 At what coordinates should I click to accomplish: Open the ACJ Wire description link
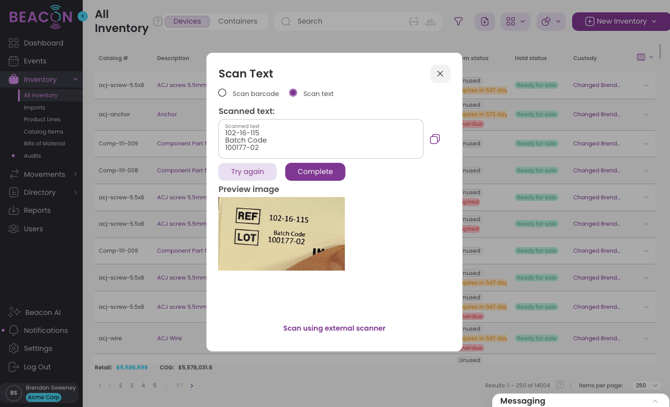169,338
